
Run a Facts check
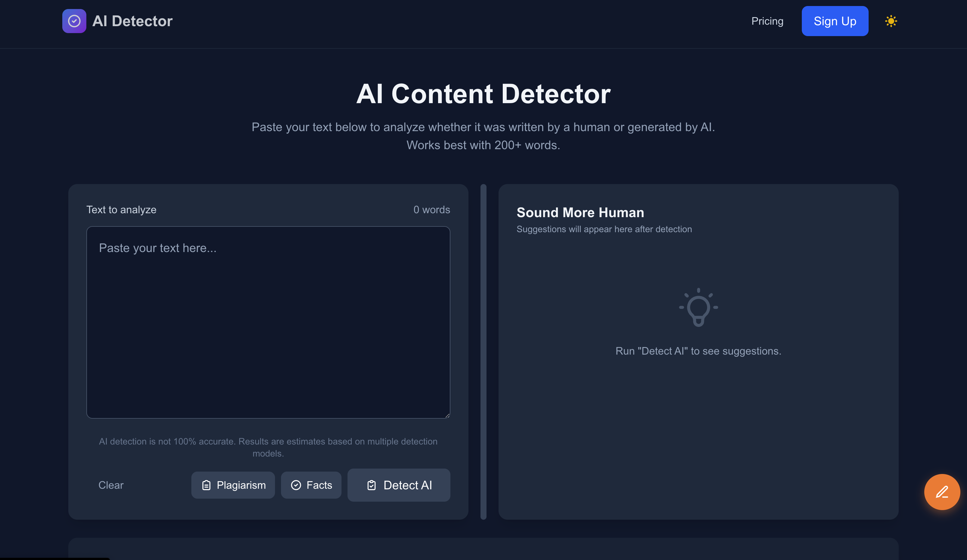311,485
